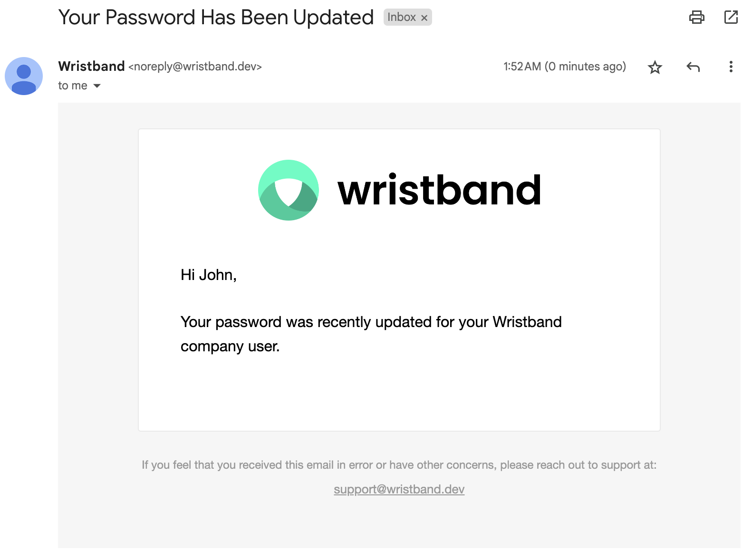Click the 'Hi John,' greeting text
This screenshot has height=560, width=752.
pos(209,275)
